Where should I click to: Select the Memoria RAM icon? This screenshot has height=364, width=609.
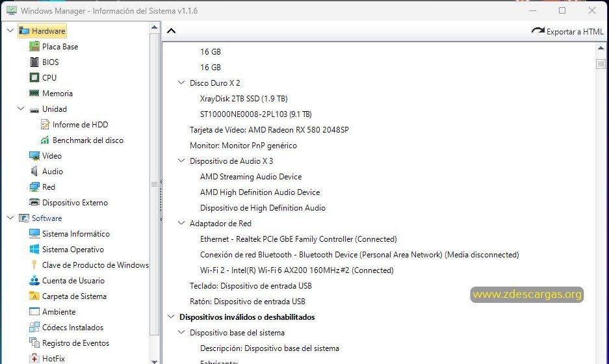point(34,93)
